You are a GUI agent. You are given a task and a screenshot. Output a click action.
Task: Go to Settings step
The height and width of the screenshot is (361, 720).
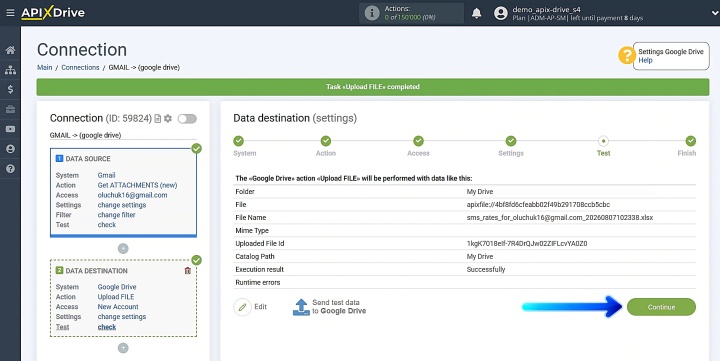[511, 141]
